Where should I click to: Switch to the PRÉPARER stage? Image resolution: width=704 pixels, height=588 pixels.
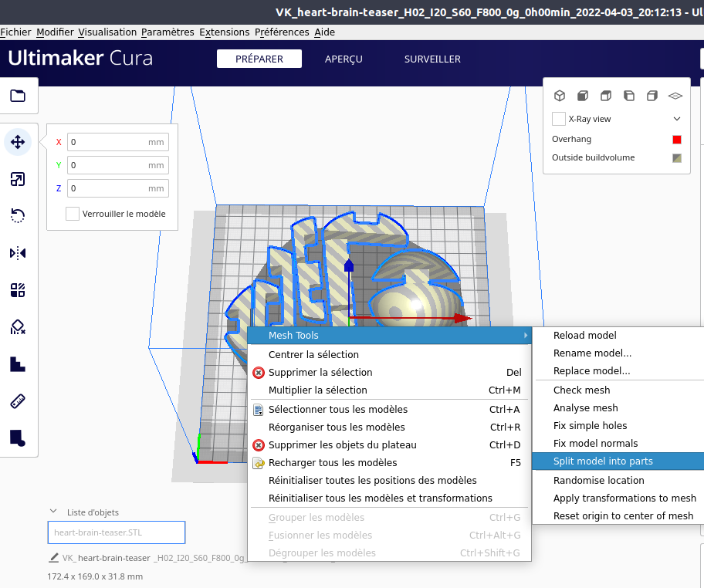pos(259,59)
